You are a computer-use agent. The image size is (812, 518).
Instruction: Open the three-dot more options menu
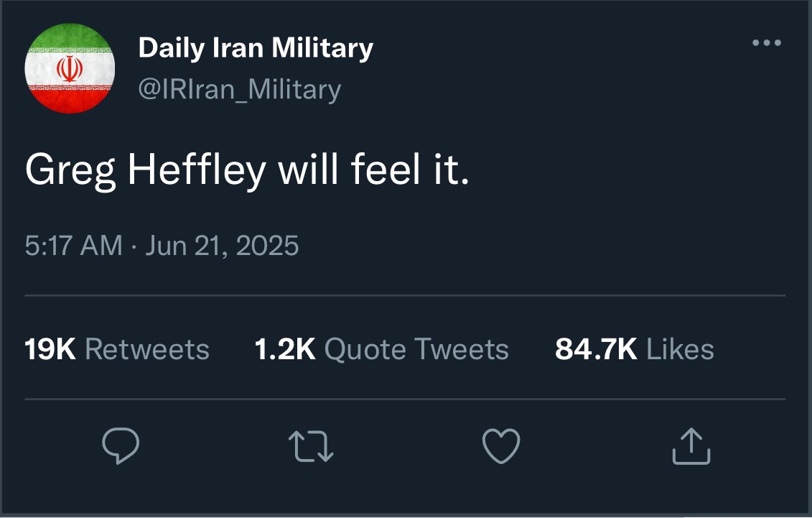click(x=766, y=43)
